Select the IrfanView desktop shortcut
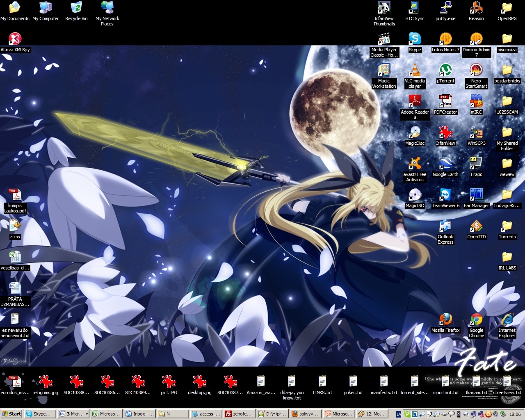Screen dimensions: 525x420 click(445, 136)
